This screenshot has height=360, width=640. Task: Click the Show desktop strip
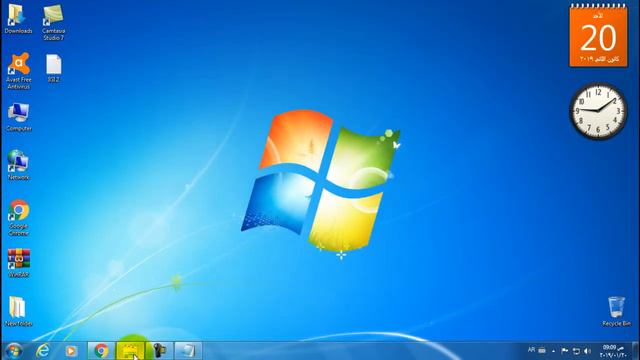point(636,351)
